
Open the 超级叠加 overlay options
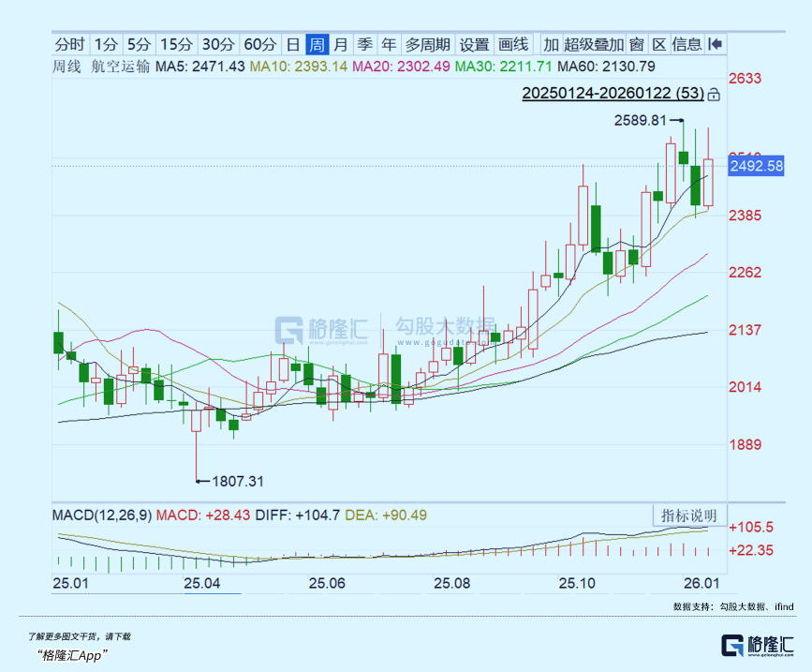594,44
